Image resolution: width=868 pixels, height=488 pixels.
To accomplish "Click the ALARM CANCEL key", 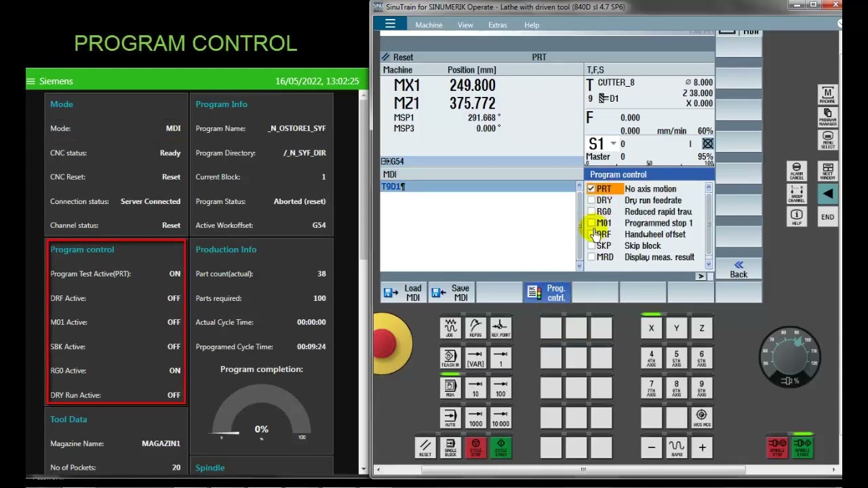I will (x=796, y=171).
